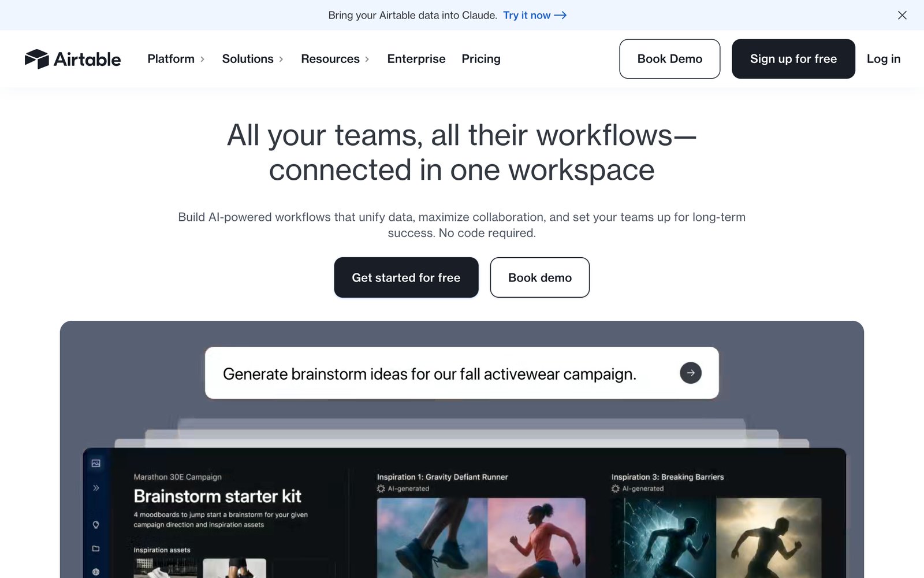Open the woman runner inspiration image
Viewport: 924px width, 578px height.
coord(536,538)
